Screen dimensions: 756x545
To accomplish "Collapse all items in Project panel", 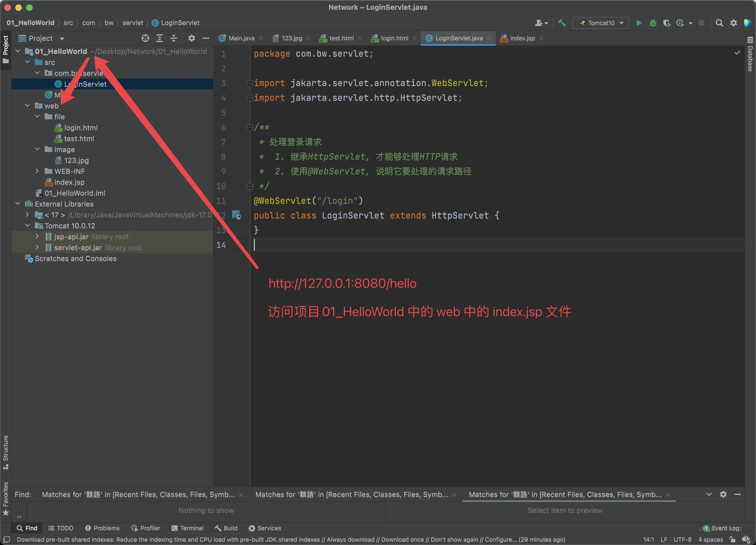I will point(174,38).
